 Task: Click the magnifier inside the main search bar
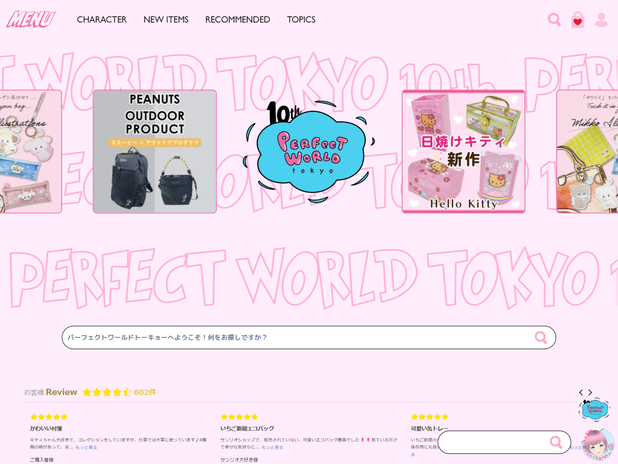[x=541, y=337]
